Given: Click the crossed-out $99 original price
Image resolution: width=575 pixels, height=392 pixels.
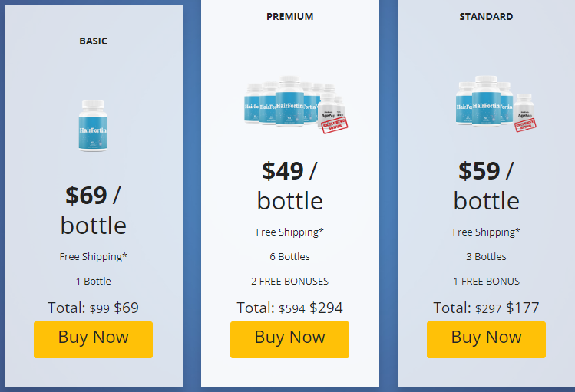Looking at the screenshot, I should pos(99,308).
